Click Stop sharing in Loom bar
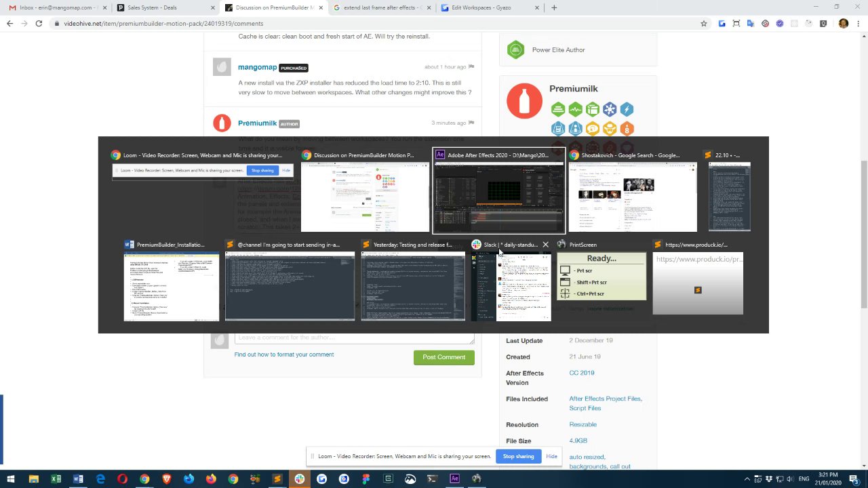The height and width of the screenshot is (488, 868). (x=518, y=456)
